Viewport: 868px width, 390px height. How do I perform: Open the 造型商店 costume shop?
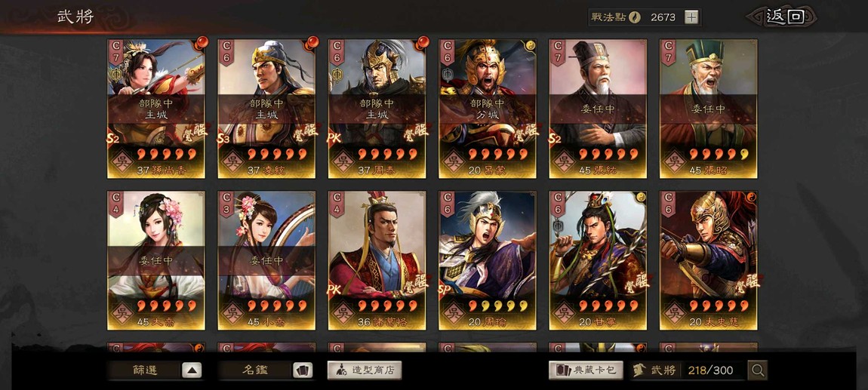365,370
